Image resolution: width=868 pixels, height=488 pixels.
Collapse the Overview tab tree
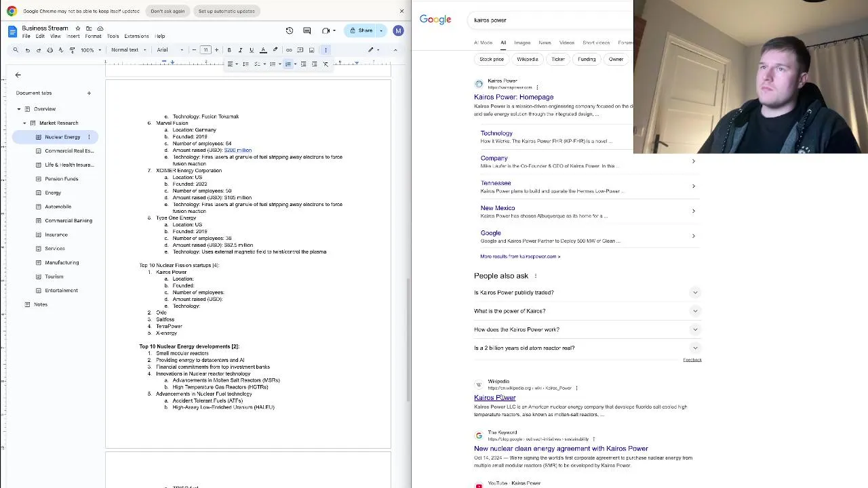pyautogui.click(x=19, y=109)
